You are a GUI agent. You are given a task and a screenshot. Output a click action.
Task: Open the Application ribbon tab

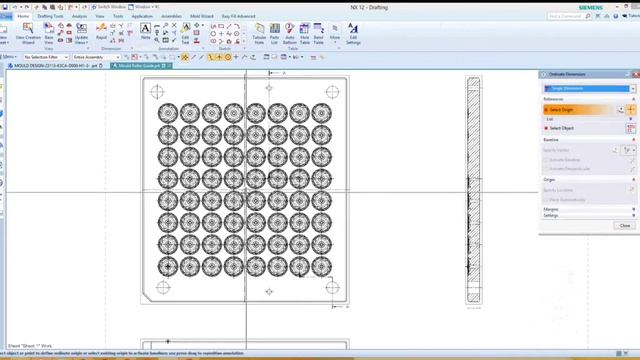pos(142,16)
